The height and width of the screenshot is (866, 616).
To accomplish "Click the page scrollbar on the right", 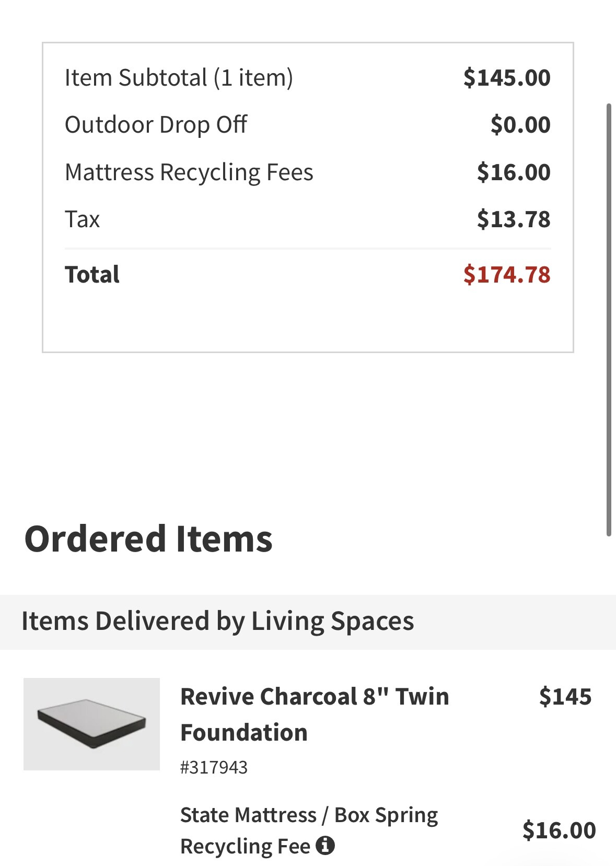I will click(x=609, y=320).
